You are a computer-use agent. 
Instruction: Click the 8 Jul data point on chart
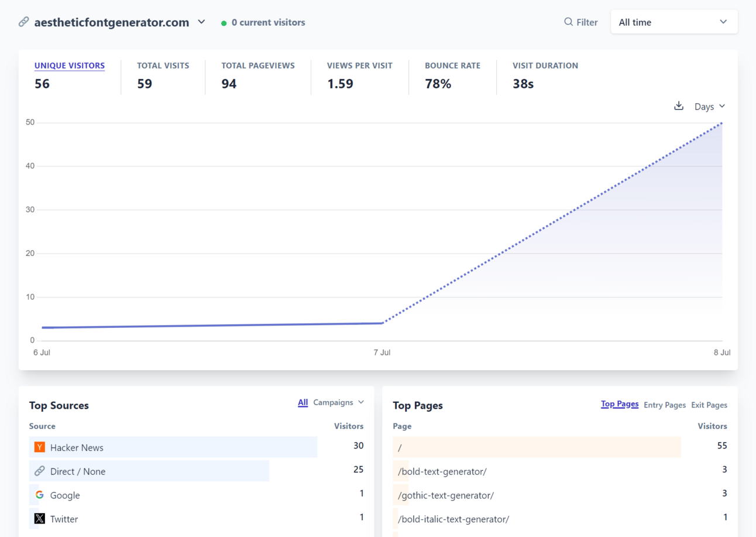[x=722, y=123]
